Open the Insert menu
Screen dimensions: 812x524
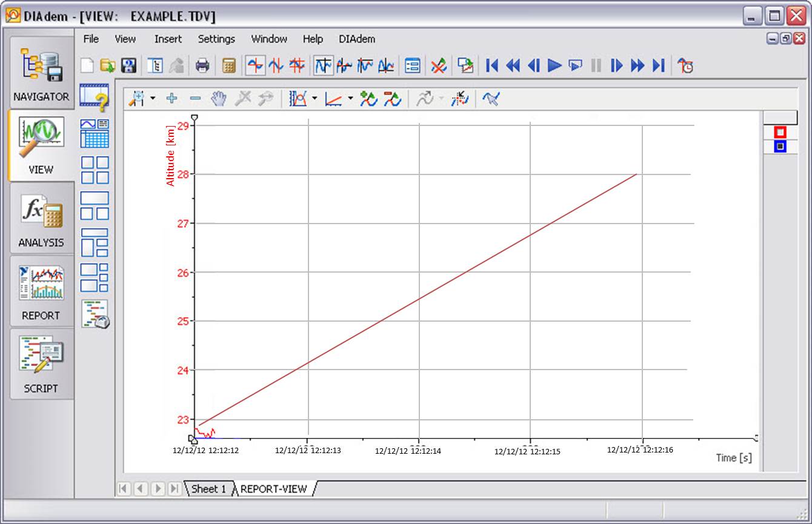pyautogui.click(x=168, y=39)
